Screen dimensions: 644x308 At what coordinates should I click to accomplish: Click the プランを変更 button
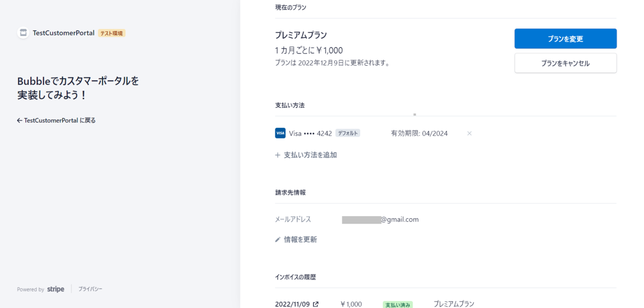(x=565, y=39)
